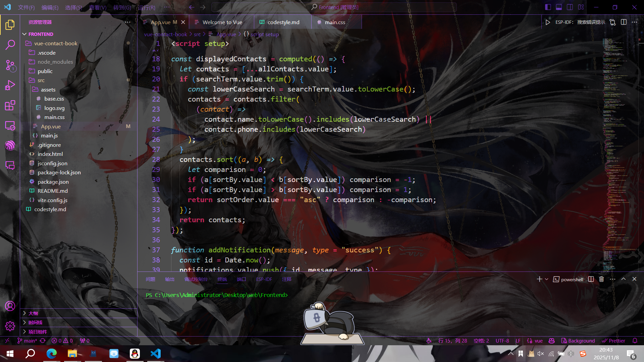Open the Prettier status bar item
This screenshot has width=644, height=362.
click(x=613, y=341)
